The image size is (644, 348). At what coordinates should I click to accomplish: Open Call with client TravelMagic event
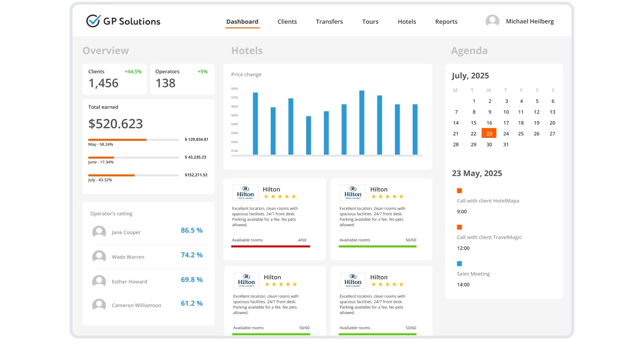489,237
